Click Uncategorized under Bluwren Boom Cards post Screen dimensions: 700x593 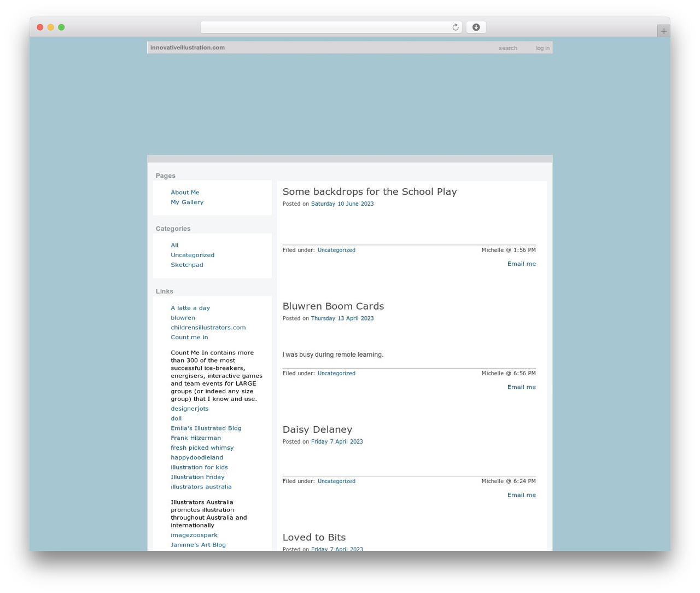(x=336, y=374)
